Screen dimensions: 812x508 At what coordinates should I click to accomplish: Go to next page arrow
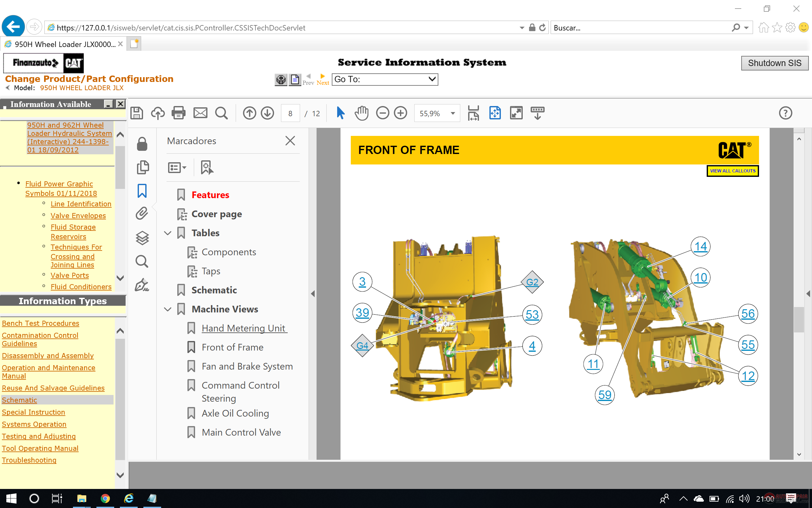[x=267, y=113]
